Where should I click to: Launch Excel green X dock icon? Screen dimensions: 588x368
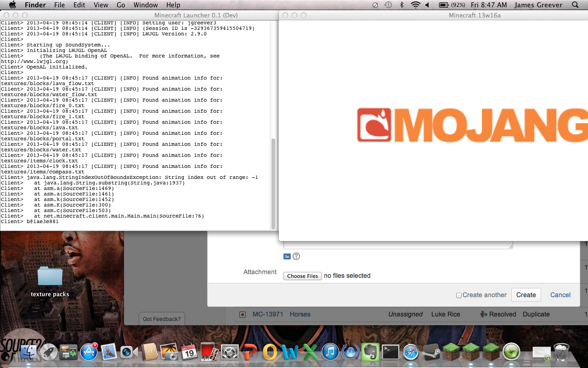310,352
